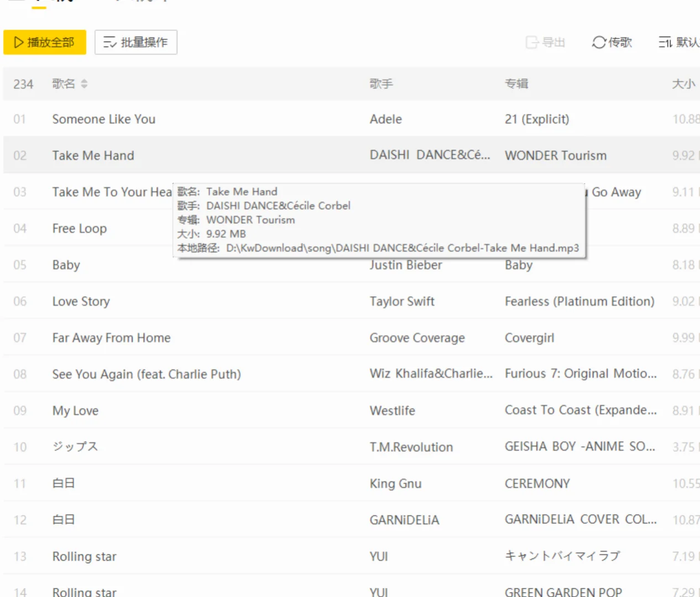Image resolution: width=700 pixels, height=597 pixels.
Task: Click the 专辑 column header
Action: 516,84
